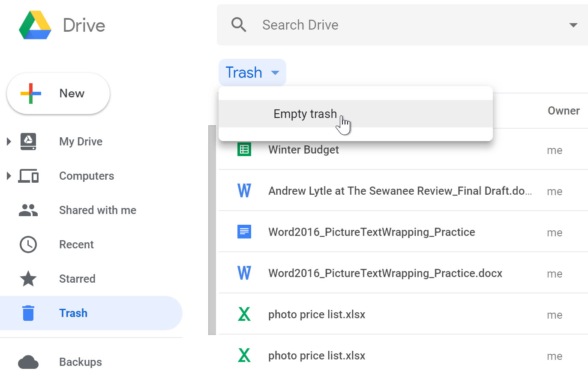Open the Trash dropdown menu

tap(252, 72)
